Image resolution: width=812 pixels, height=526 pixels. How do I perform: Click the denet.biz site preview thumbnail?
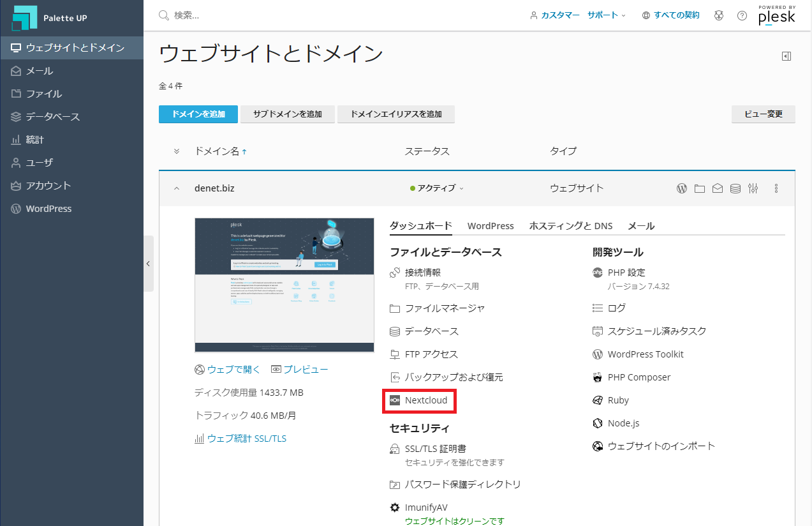[x=284, y=285]
